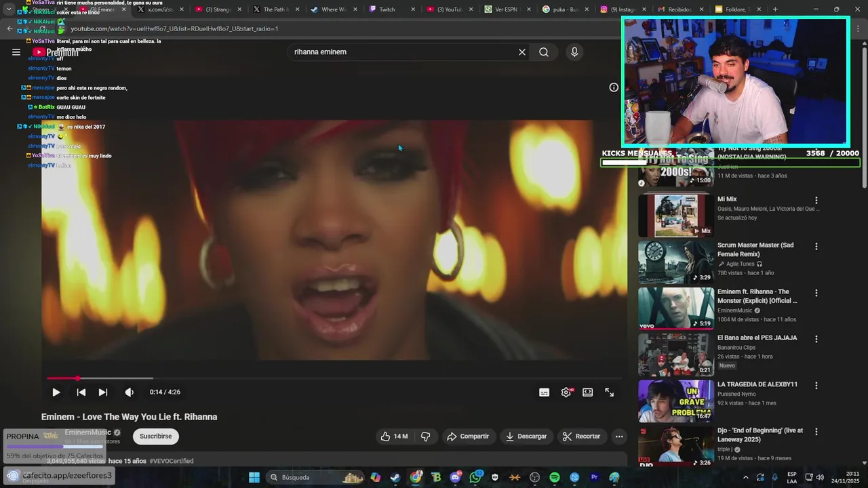This screenshot has width=868, height=488.
Task: Click the Compartir button
Action: pos(468,436)
